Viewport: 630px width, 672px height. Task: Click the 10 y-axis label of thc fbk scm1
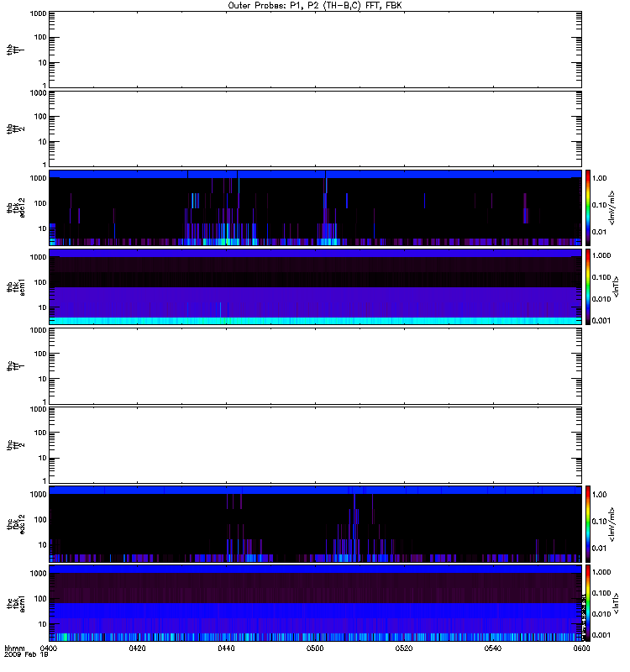pyautogui.click(x=43, y=624)
